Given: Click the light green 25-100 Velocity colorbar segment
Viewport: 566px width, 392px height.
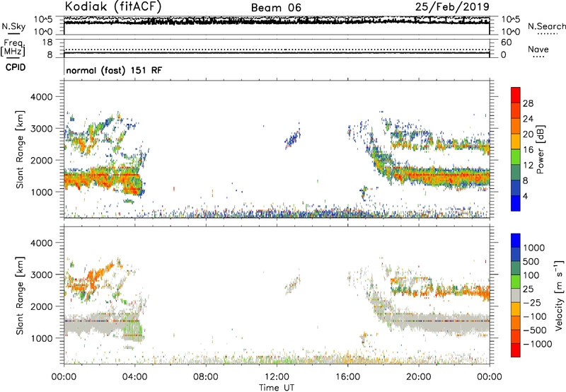Looking at the screenshot, I should (x=516, y=282).
